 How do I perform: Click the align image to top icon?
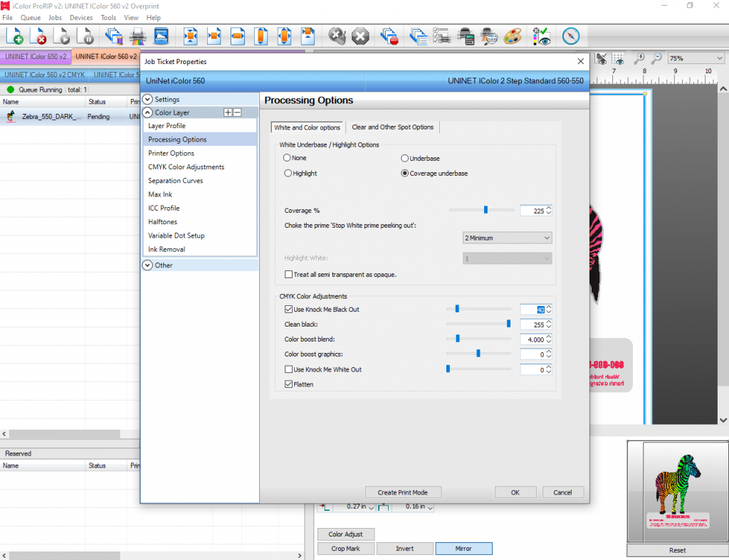(x=308, y=36)
